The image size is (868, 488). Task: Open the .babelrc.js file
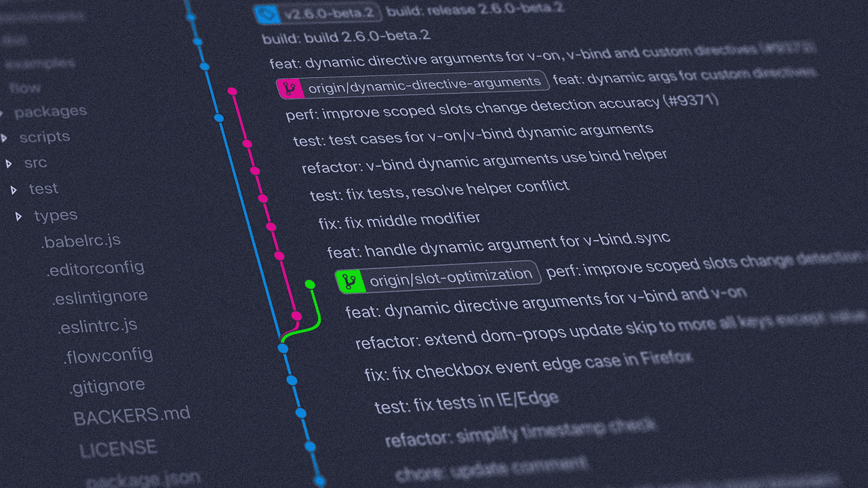81,241
